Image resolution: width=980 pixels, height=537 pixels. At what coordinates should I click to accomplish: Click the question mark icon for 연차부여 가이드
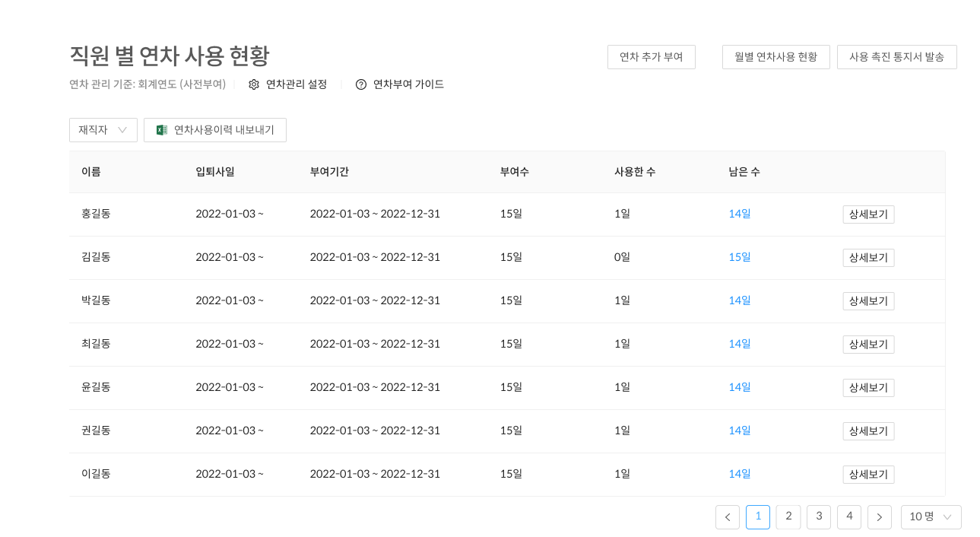pyautogui.click(x=361, y=84)
